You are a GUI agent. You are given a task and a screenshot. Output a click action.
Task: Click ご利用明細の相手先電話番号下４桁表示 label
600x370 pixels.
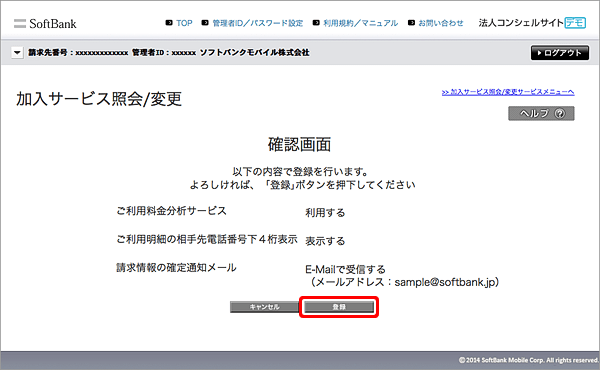(x=207, y=240)
